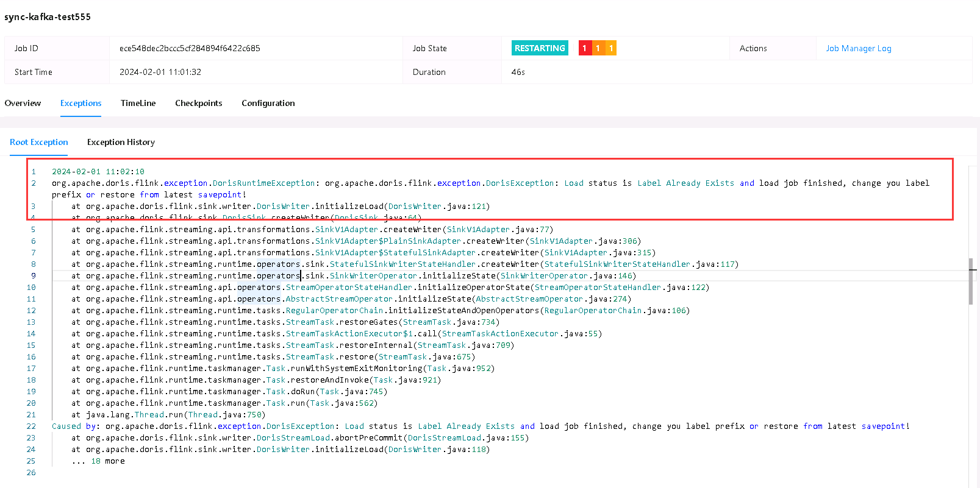This screenshot has height=488, width=980.
Task: Click line number 26 in gutter
Action: click(x=31, y=473)
